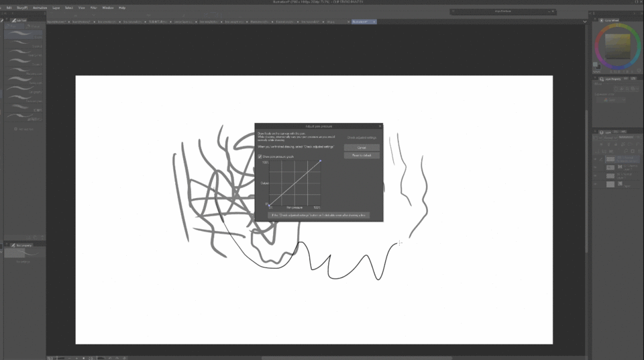Toggle visibility of the Paper layer
This screenshot has height=360, width=644.
coord(596,184)
